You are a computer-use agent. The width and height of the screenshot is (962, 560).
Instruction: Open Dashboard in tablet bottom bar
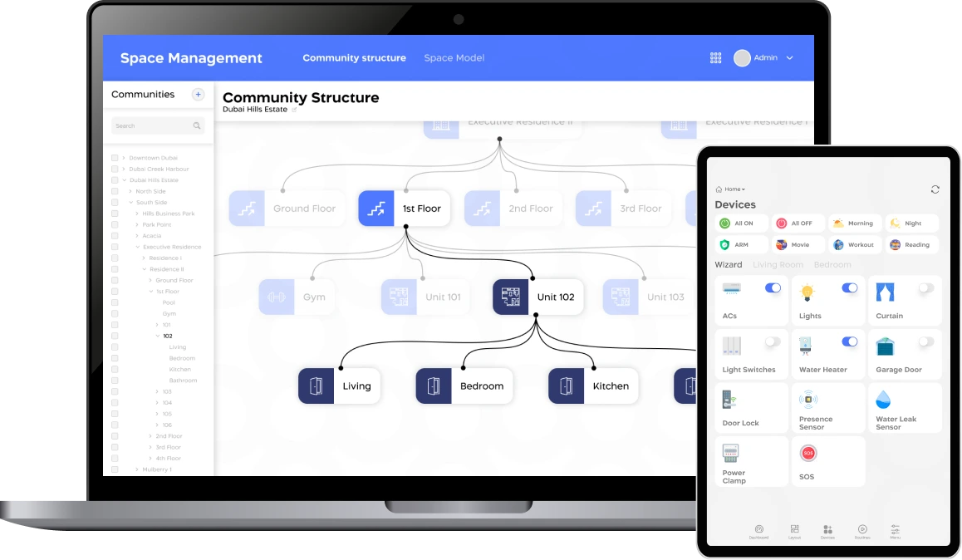(x=758, y=532)
